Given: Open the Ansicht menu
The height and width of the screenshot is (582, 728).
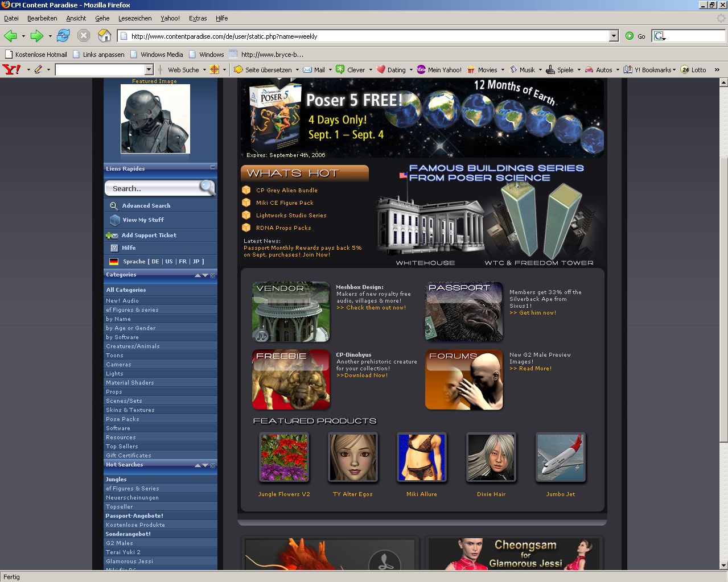Looking at the screenshot, I should [76, 18].
